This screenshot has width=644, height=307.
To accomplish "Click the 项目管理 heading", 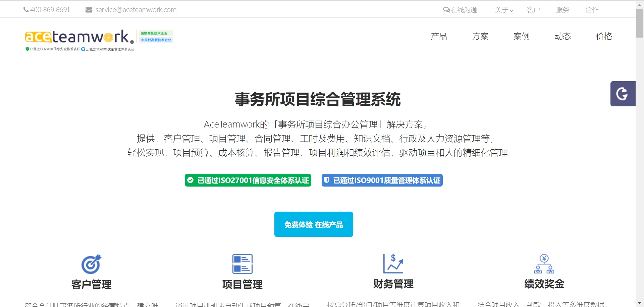I will tap(243, 285).
